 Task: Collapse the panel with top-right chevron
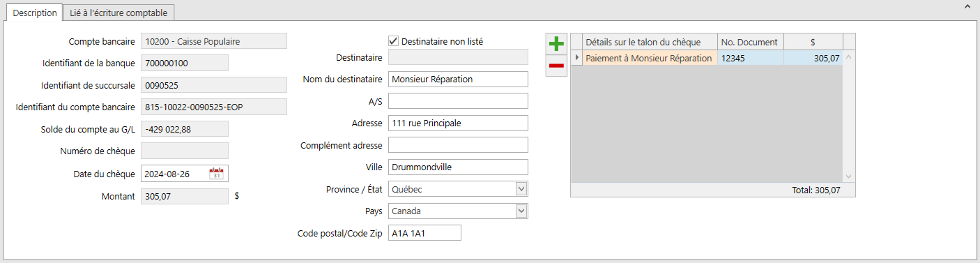[x=967, y=6]
